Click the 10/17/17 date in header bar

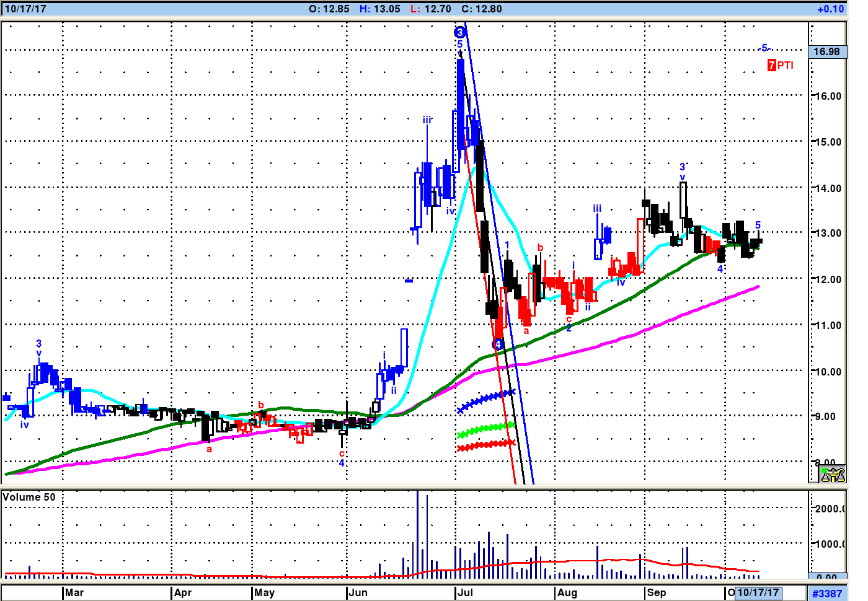click(25, 9)
